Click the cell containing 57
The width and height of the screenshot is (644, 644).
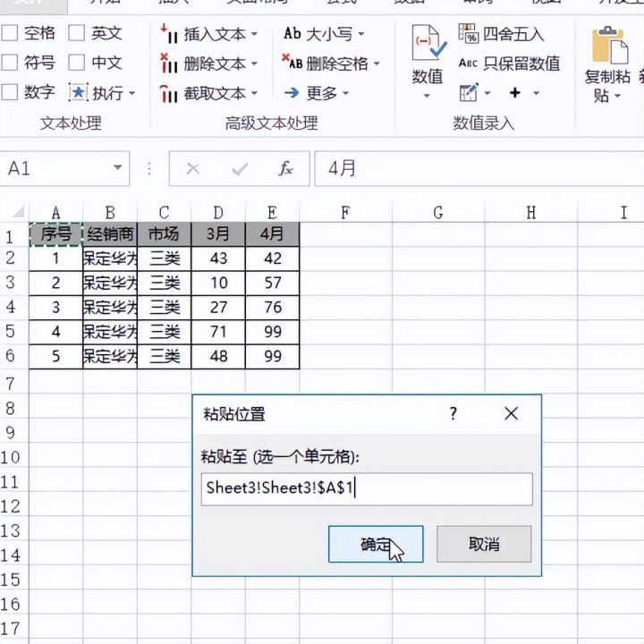pyautogui.click(x=272, y=283)
